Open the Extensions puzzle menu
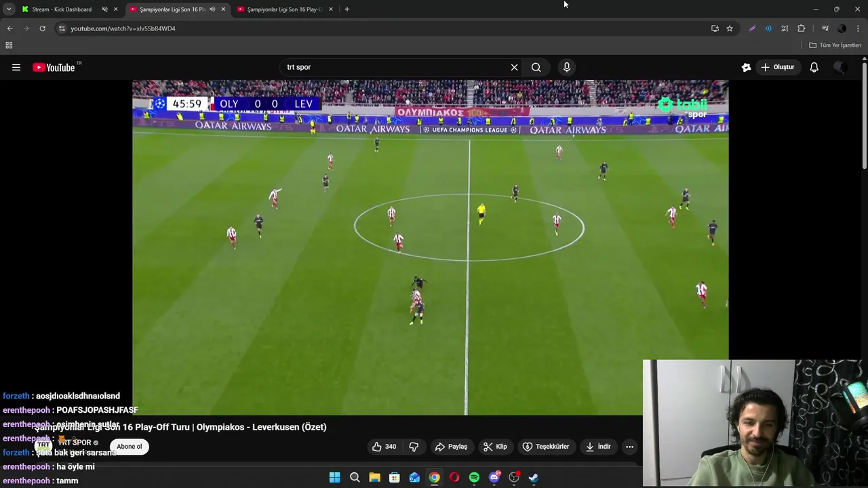This screenshot has height=488, width=868. [x=801, y=28]
